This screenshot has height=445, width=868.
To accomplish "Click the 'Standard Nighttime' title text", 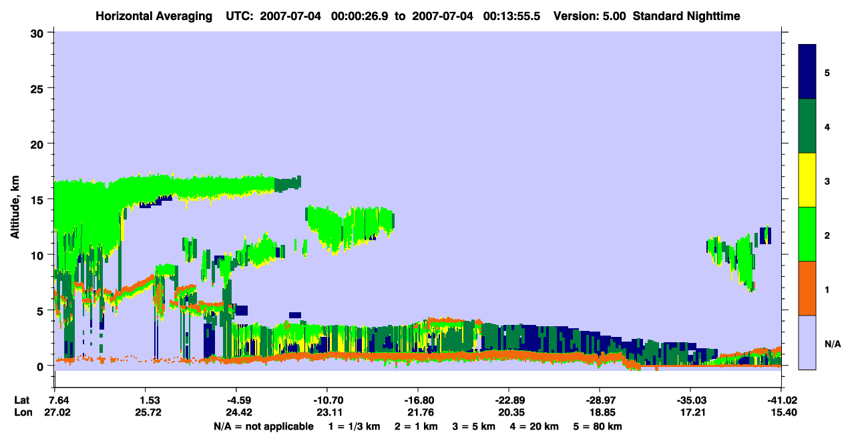I will (686, 15).
